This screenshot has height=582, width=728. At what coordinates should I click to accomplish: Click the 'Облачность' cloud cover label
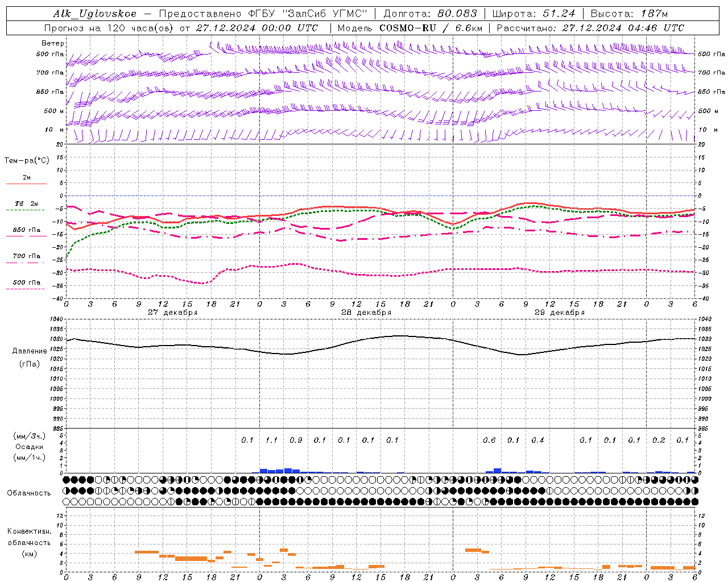(29, 493)
